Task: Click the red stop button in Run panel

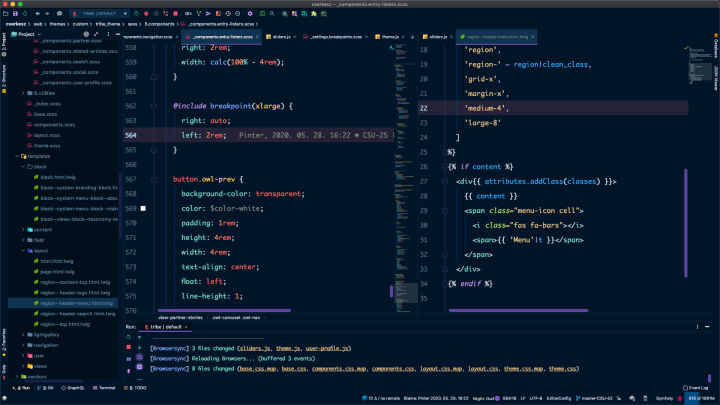Action: click(x=129, y=348)
